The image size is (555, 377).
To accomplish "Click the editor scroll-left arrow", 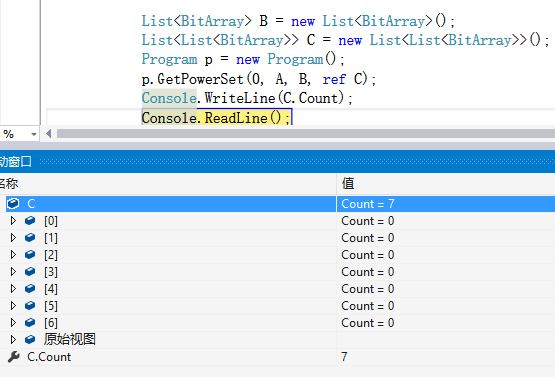I will click(48, 134).
